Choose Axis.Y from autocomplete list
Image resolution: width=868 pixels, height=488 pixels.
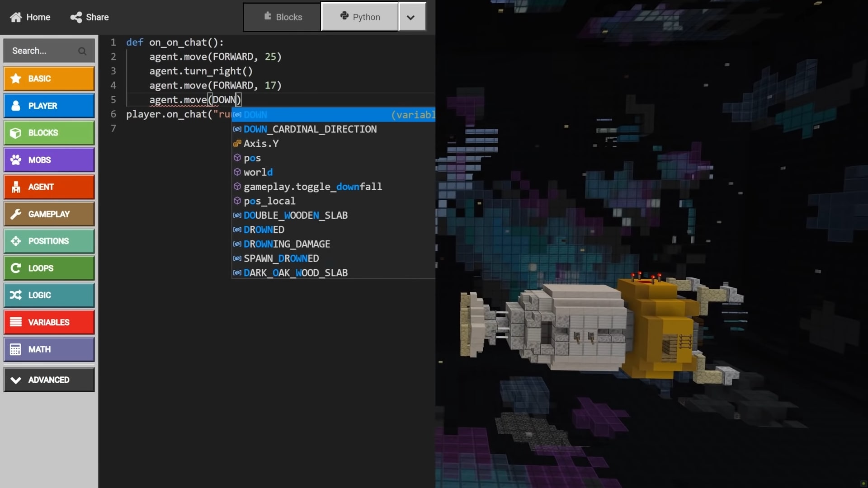(261, 144)
